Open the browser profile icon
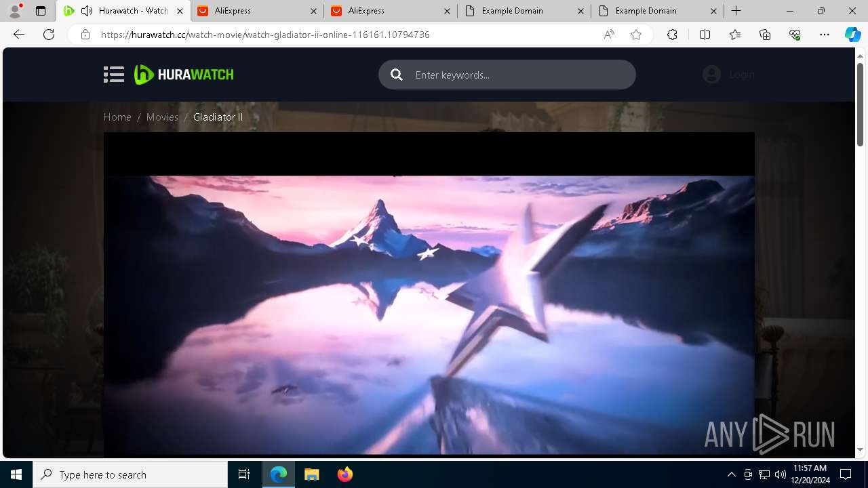This screenshot has width=868, height=488. click(15, 11)
